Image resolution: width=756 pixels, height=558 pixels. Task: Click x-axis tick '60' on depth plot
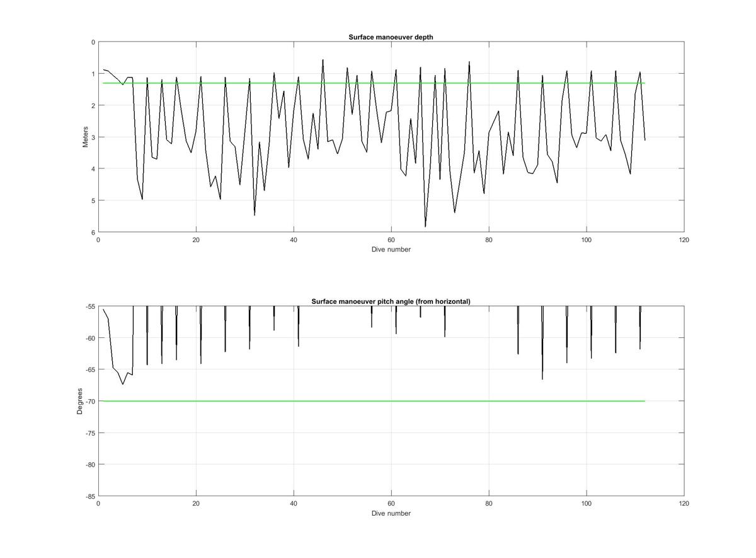coord(391,240)
